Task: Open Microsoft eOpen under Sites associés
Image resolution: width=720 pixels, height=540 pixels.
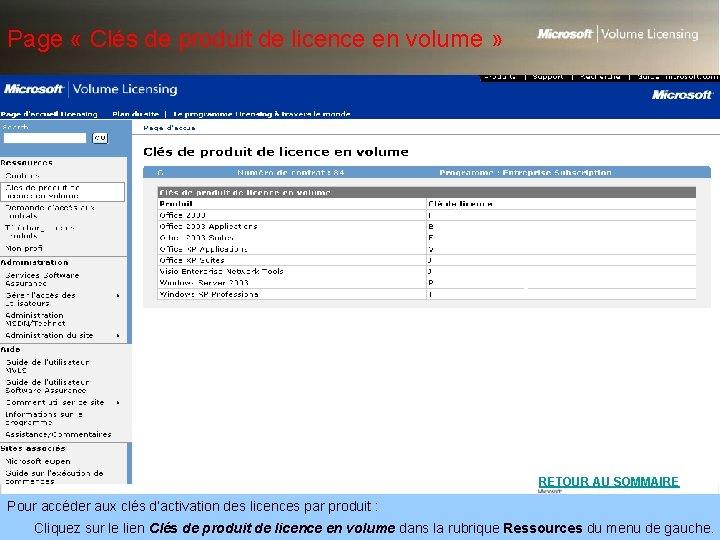Action: (x=38, y=461)
